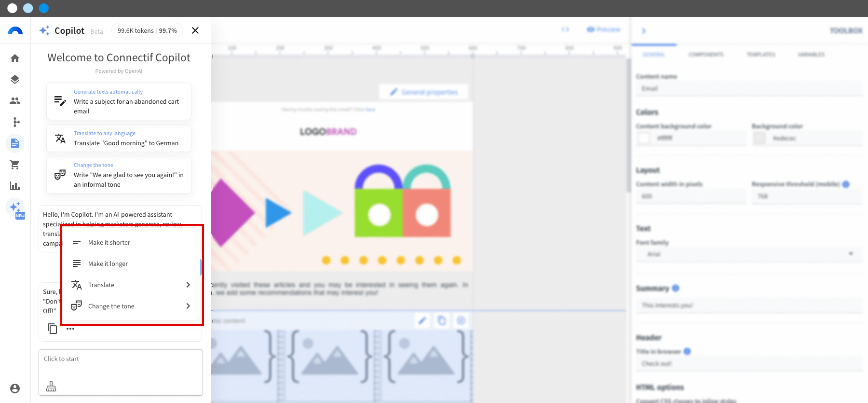
Task: Click the responsive threshold field
Action: click(807, 196)
